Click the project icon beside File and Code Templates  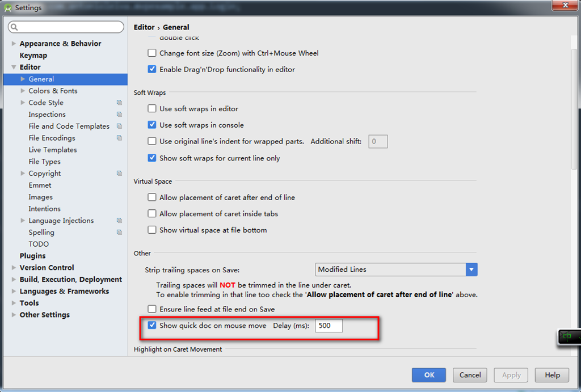point(119,127)
